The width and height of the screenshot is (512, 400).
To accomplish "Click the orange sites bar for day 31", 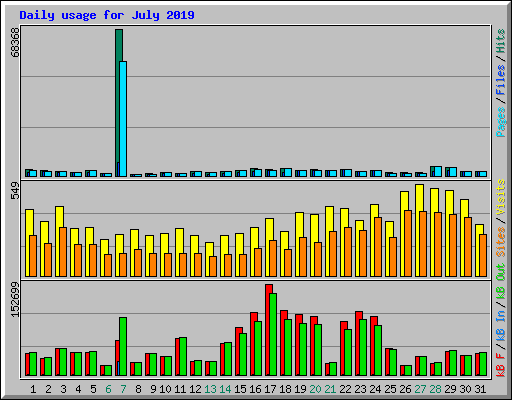I will 483,255.
